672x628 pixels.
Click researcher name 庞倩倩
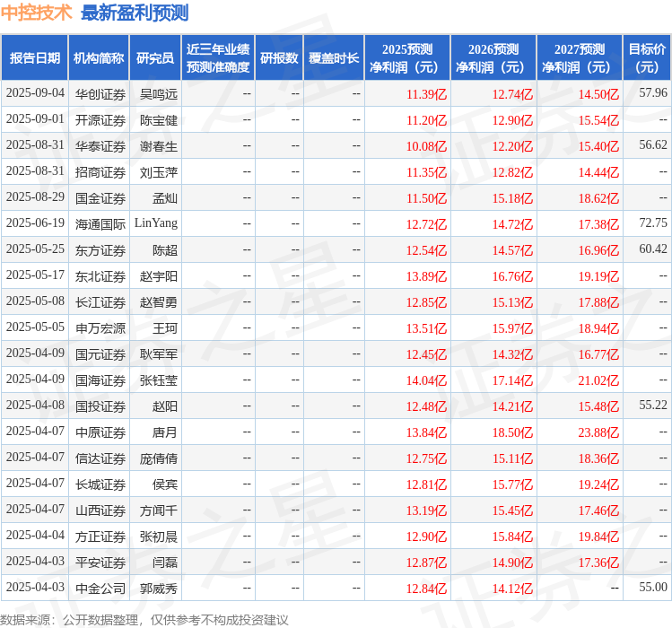(159, 458)
